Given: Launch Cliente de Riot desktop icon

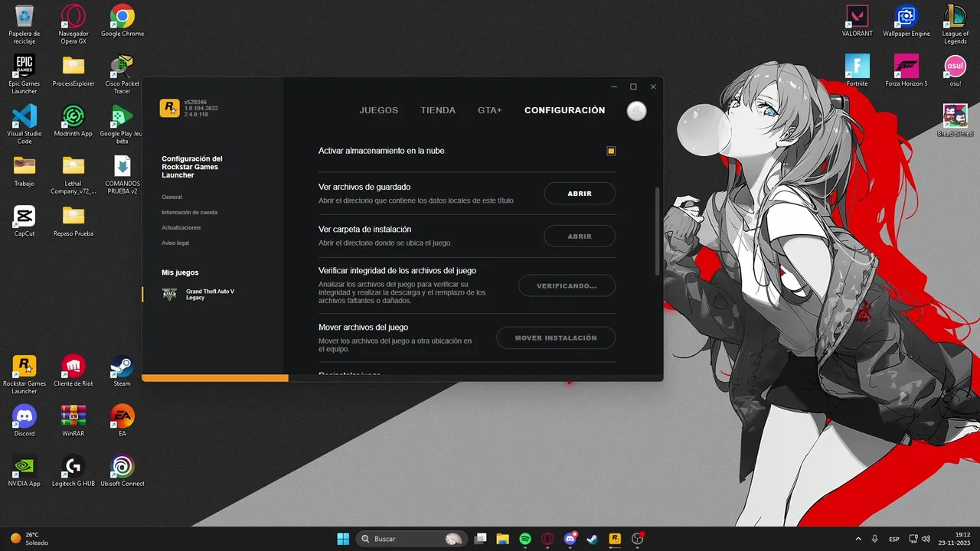Looking at the screenshot, I should (x=73, y=370).
